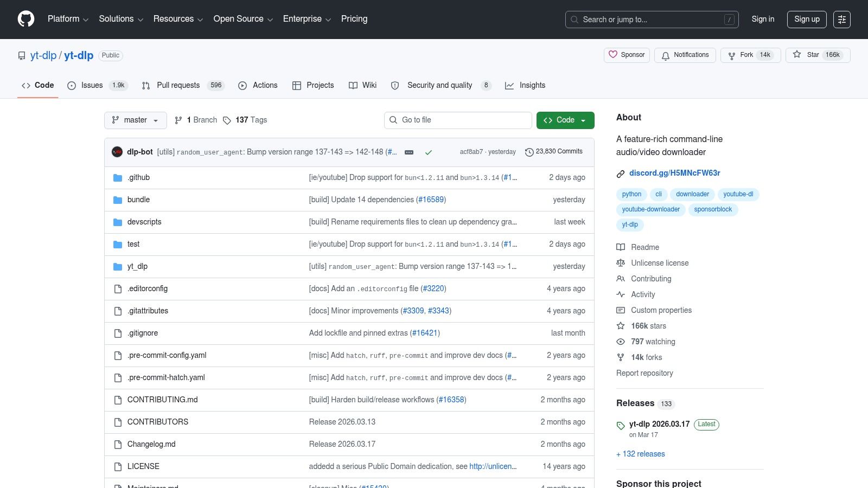This screenshot has width=868, height=488.
Task: Focus the Search or jump to field
Action: [652, 20]
